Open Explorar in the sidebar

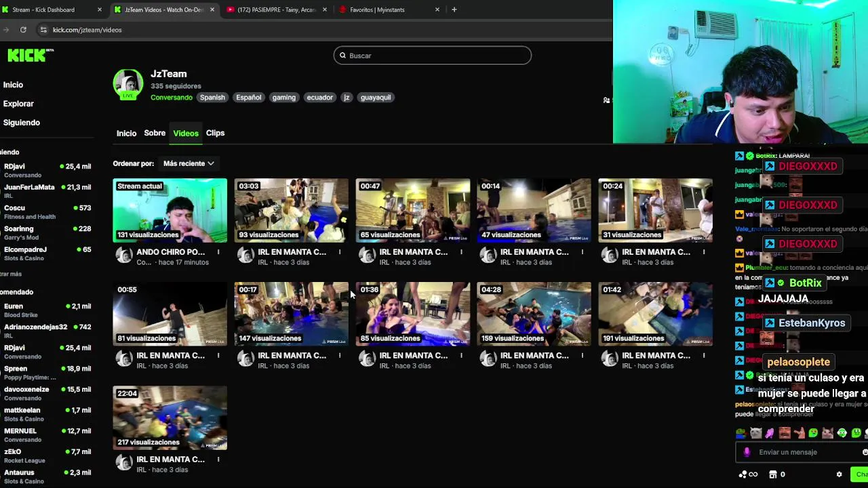click(18, 104)
